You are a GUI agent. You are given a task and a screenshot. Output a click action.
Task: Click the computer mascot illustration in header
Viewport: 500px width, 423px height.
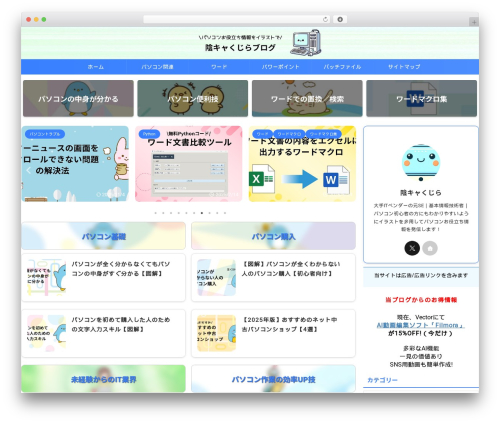pos(306,43)
